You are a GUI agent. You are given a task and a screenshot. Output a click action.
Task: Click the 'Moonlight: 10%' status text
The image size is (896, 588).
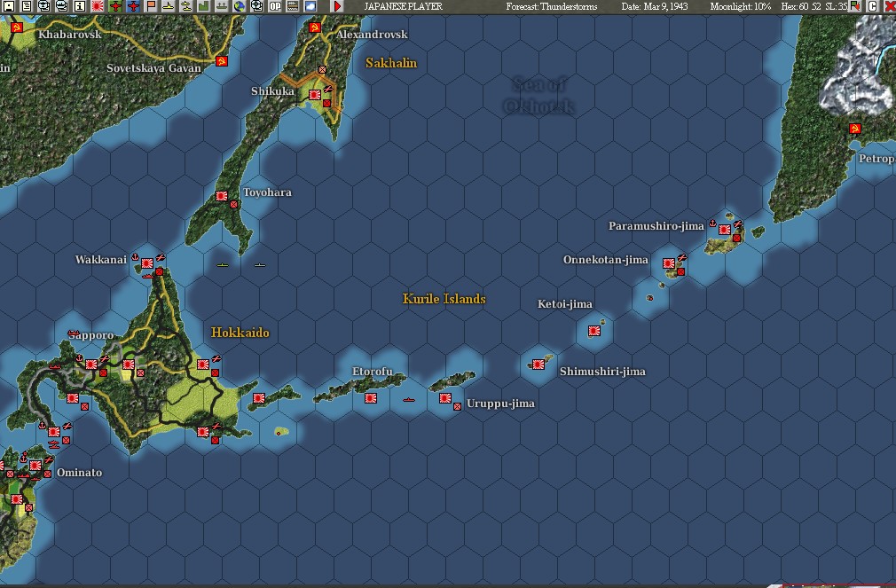740,6
